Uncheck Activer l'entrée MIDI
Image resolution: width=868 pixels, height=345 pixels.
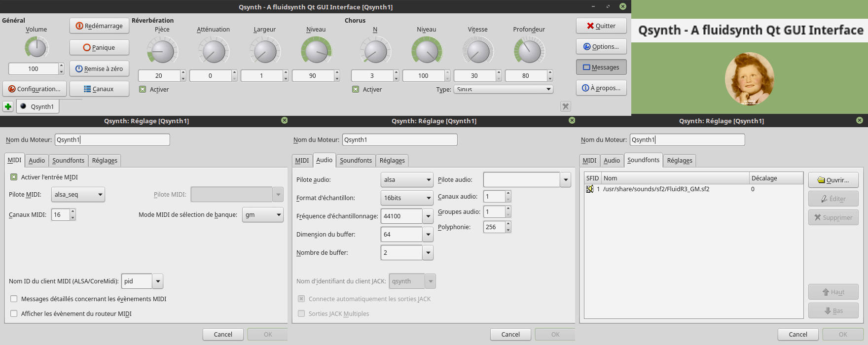point(14,177)
